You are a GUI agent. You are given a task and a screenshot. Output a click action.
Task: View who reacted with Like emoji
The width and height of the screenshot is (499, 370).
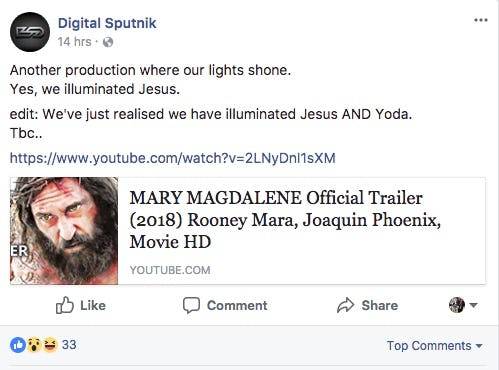[18, 345]
